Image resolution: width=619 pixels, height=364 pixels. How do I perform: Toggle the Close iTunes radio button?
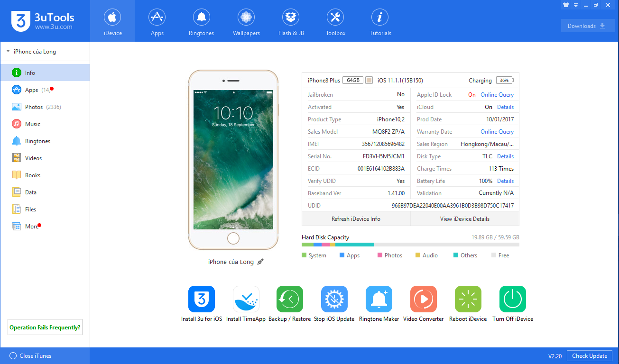[13, 356]
